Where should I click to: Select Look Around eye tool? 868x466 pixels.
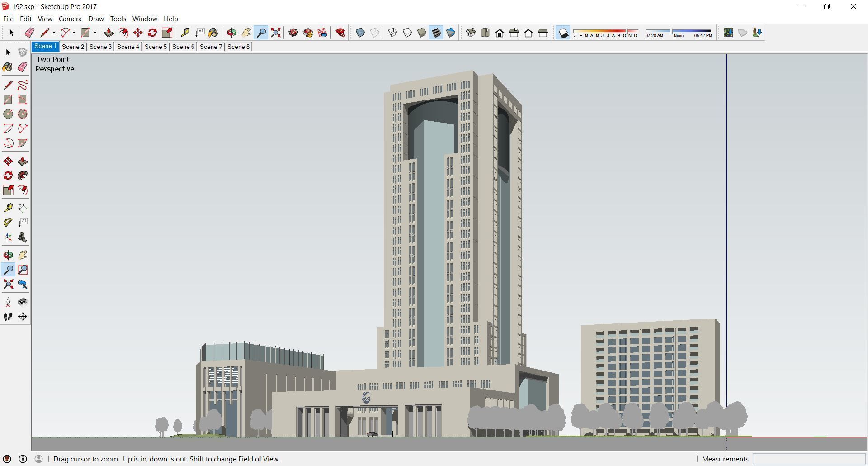pyautogui.click(x=23, y=302)
